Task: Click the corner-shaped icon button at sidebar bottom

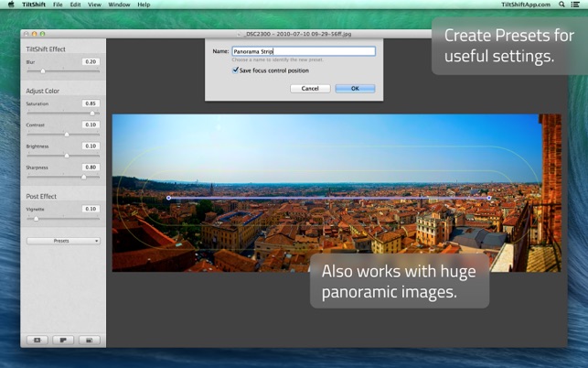Action: click(63, 340)
